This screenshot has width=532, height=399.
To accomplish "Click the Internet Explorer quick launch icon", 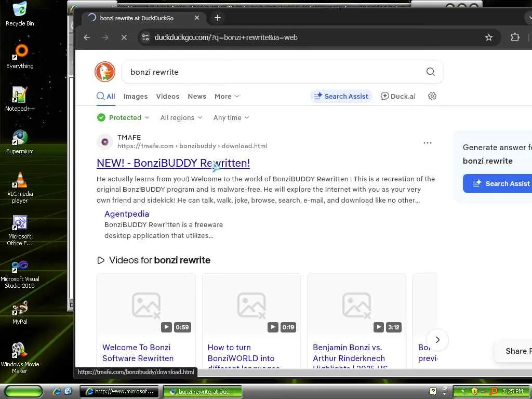I will [x=57, y=391].
